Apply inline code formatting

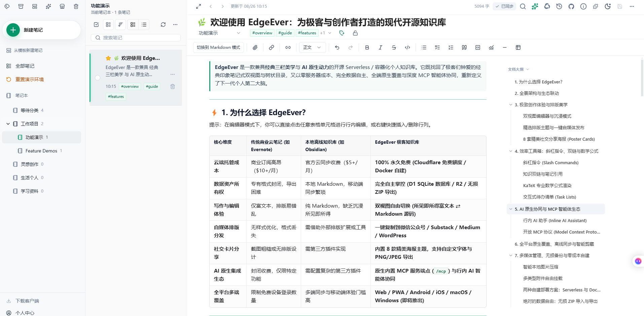tap(407, 47)
